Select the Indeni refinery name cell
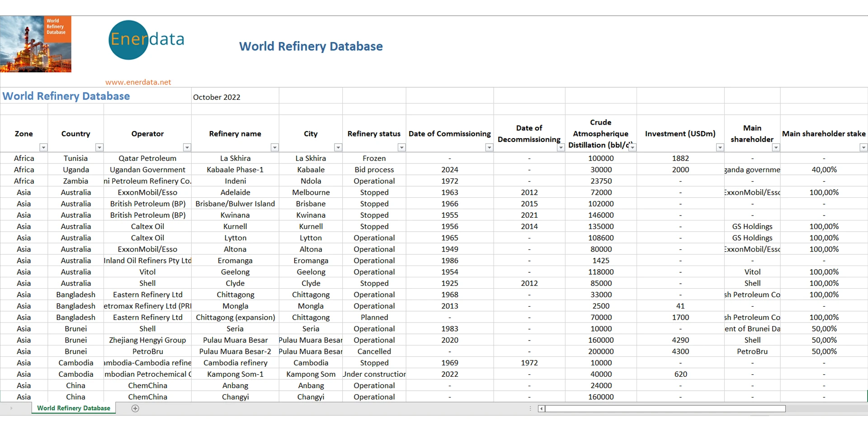Image resolution: width=868 pixels, height=430 pixels. (x=235, y=181)
